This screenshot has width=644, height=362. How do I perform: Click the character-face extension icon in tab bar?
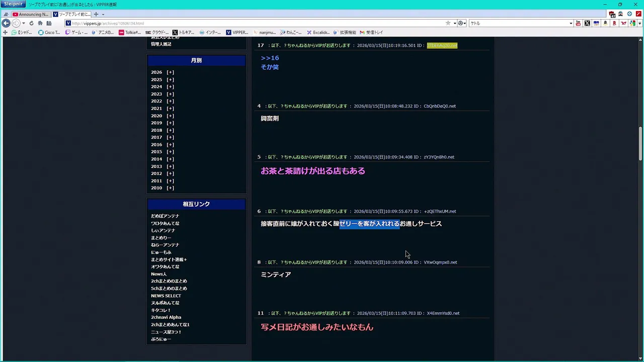point(620,14)
